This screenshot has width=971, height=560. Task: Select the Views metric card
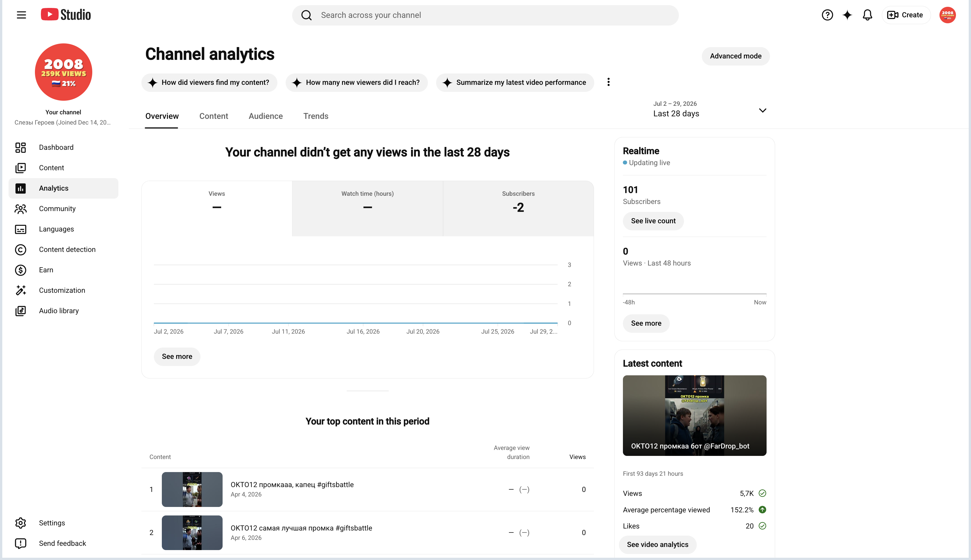[217, 209]
